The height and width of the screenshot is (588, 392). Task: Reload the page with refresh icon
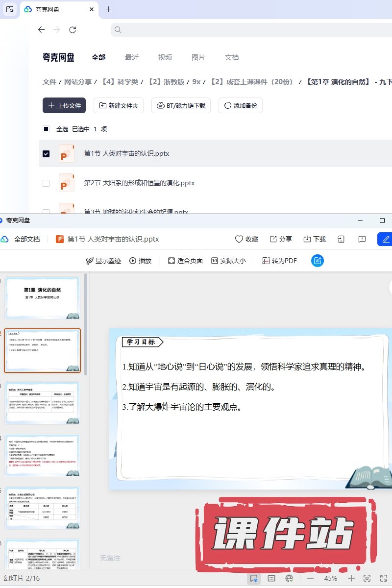[x=73, y=30]
